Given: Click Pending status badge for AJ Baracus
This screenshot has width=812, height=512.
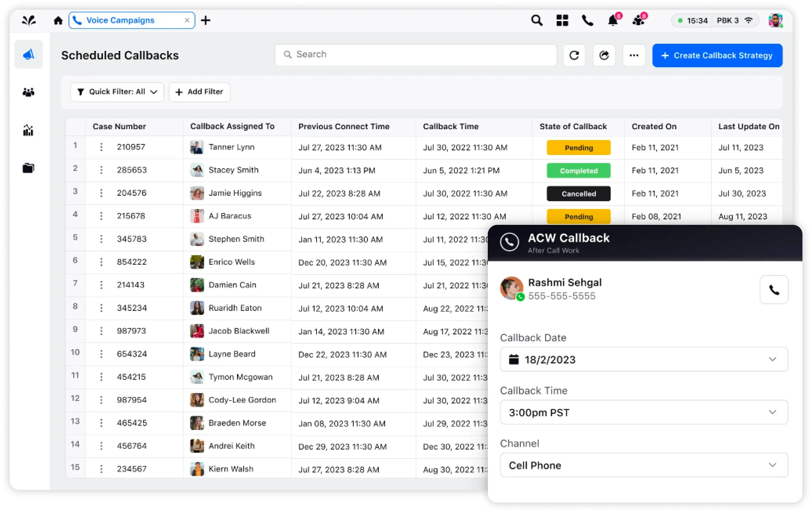Looking at the screenshot, I should [579, 216].
